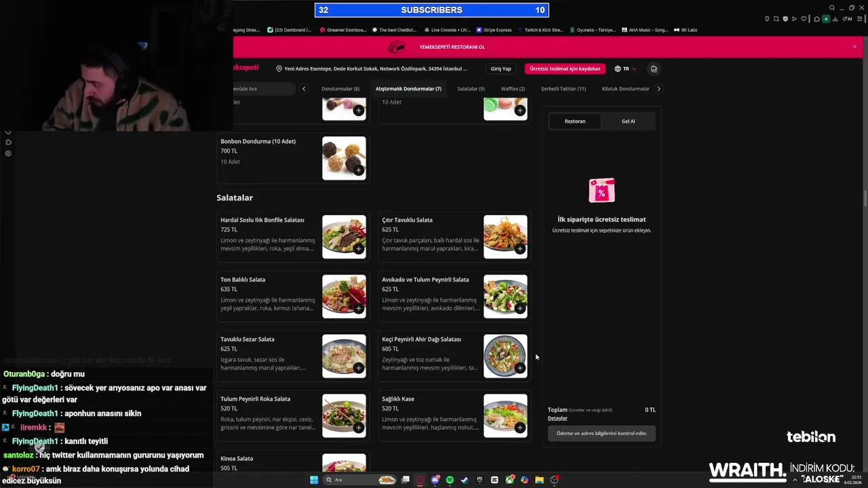Image resolution: width=868 pixels, height=488 pixels.
Task: Click the Windows taskbar Ara search box
Action: coord(358,480)
